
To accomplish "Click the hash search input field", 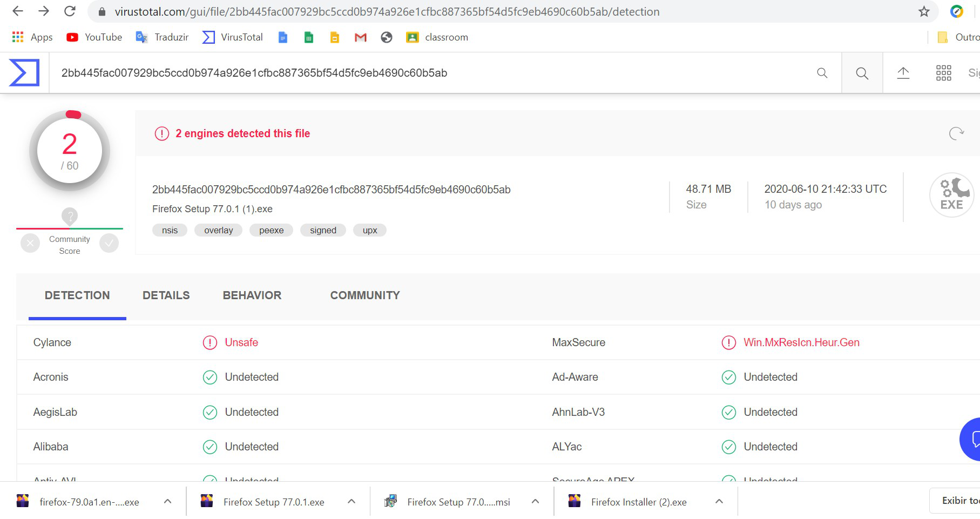I will click(432, 73).
